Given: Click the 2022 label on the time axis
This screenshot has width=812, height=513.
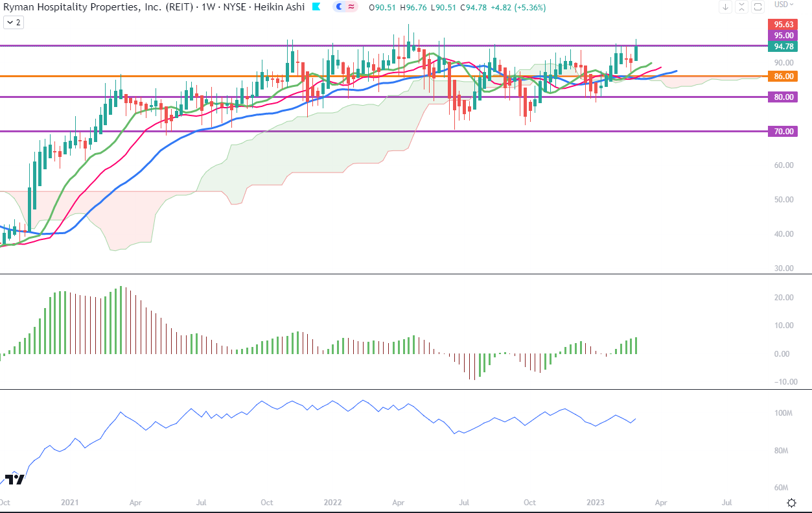Looking at the screenshot, I should 332,503.
